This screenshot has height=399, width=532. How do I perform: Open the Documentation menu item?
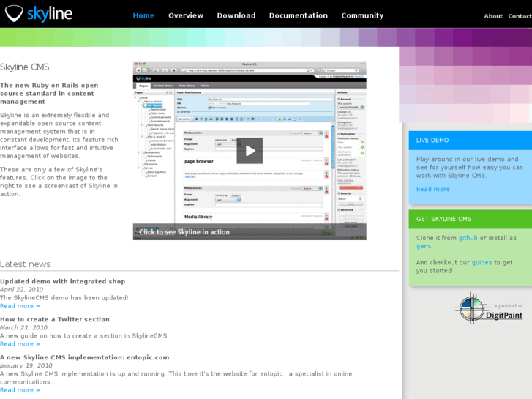pos(299,15)
